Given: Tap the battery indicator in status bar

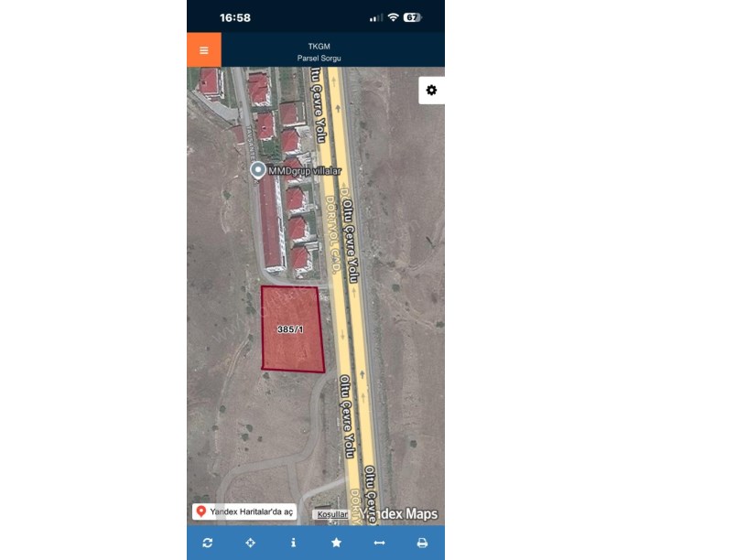Looking at the screenshot, I should click(x=412, y=17).
